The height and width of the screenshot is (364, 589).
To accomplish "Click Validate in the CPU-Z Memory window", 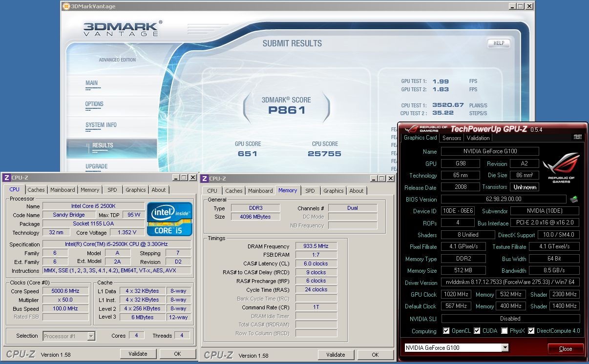I will [336, 355].
